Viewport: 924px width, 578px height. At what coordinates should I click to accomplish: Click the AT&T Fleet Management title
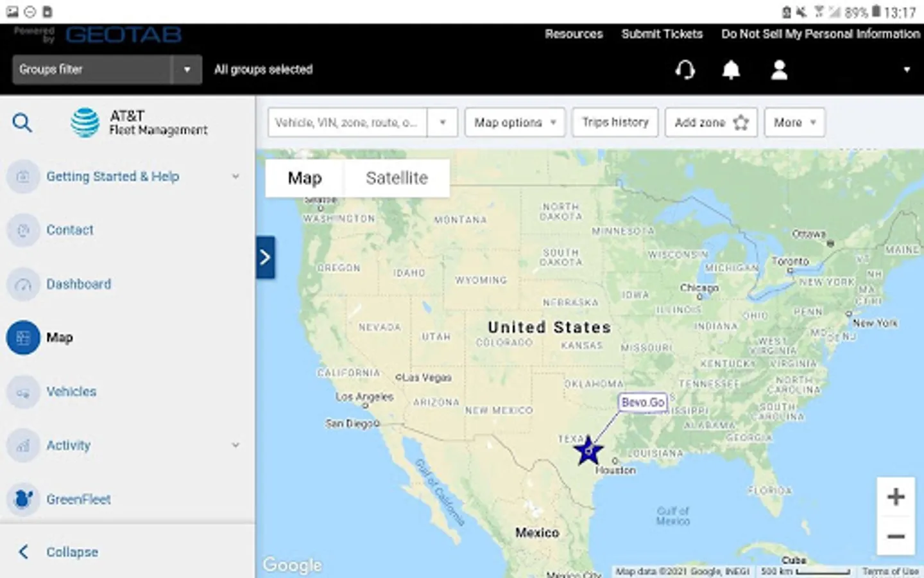158,123
